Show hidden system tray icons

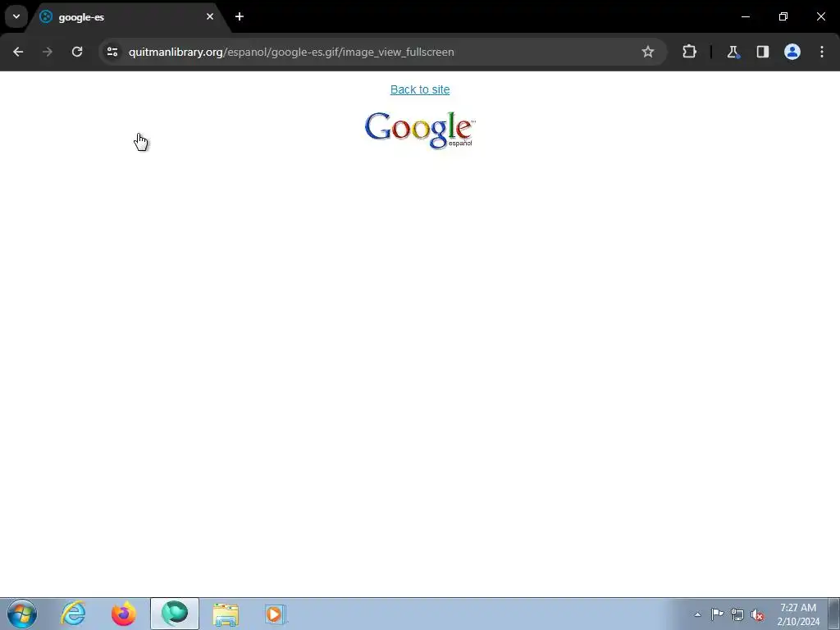697,614
